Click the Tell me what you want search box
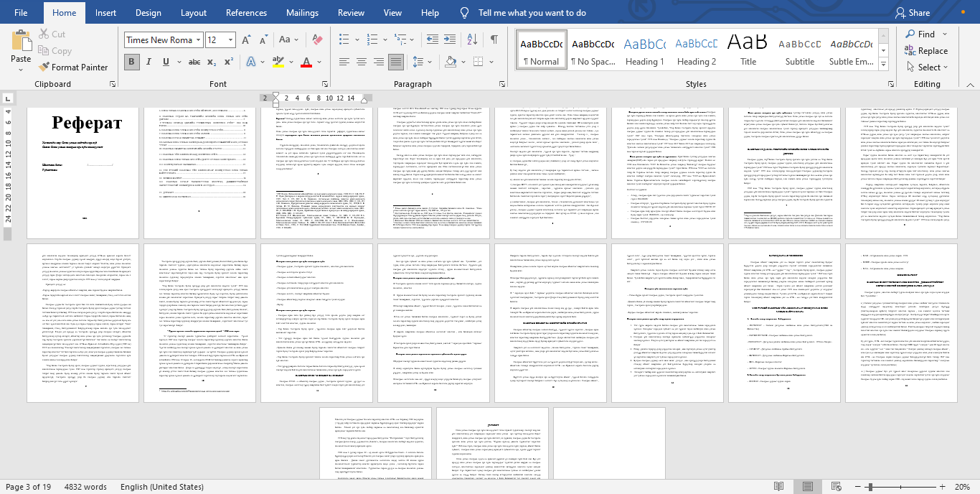The height and width of the screenshot is (494, 980). pos(532,12)
